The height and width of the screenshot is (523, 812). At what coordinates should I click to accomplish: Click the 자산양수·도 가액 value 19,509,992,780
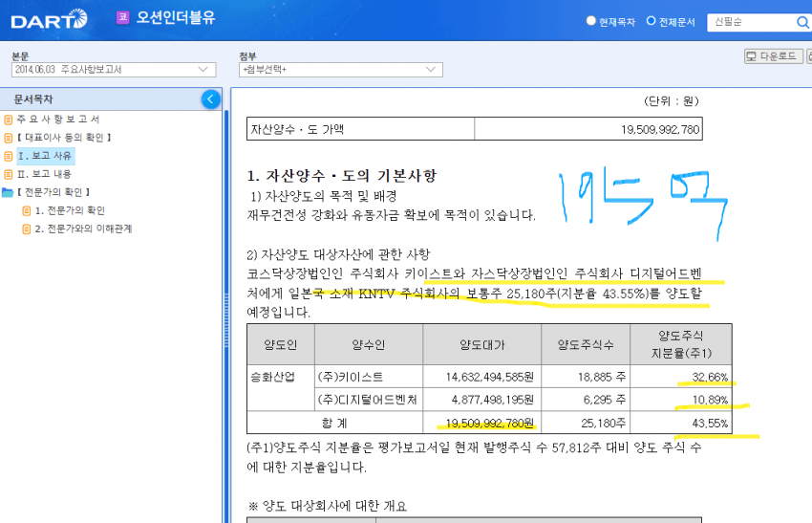click(x=660, y=129)
